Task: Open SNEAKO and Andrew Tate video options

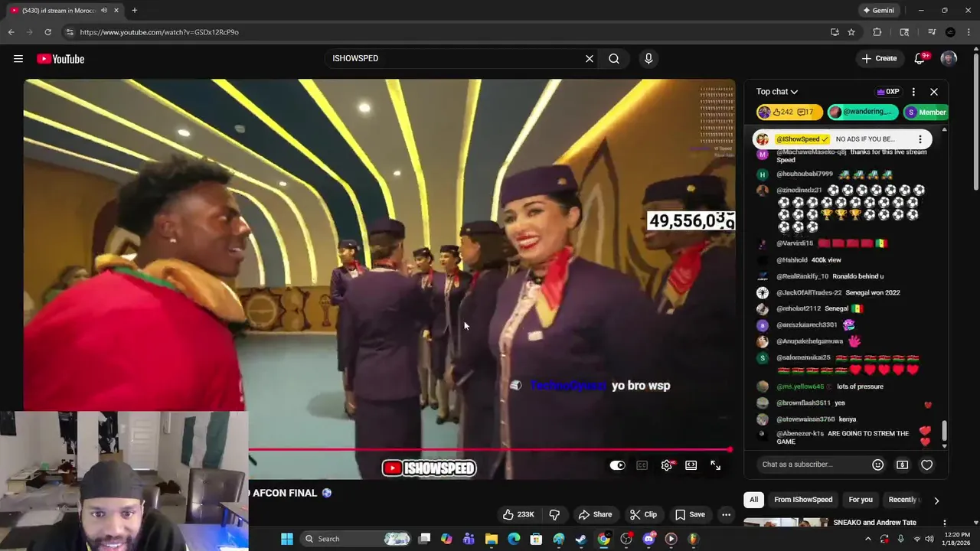Action: [x=945, y=523]
